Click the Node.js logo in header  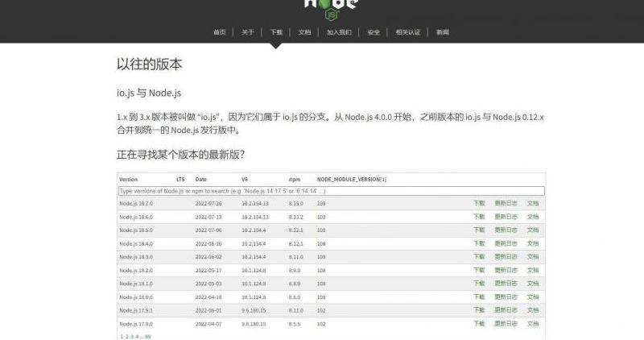pyautogui.click(x=332, y=9)
